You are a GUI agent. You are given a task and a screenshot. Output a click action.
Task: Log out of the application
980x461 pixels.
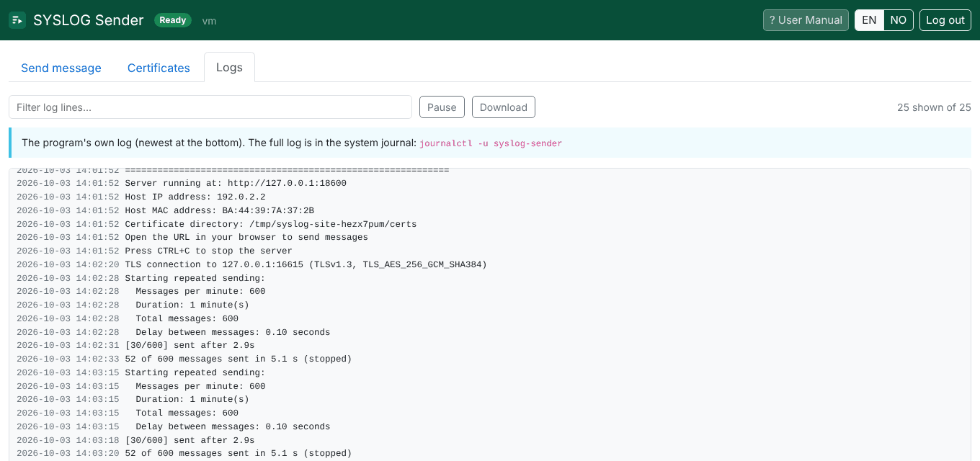(x=945, y=20)
